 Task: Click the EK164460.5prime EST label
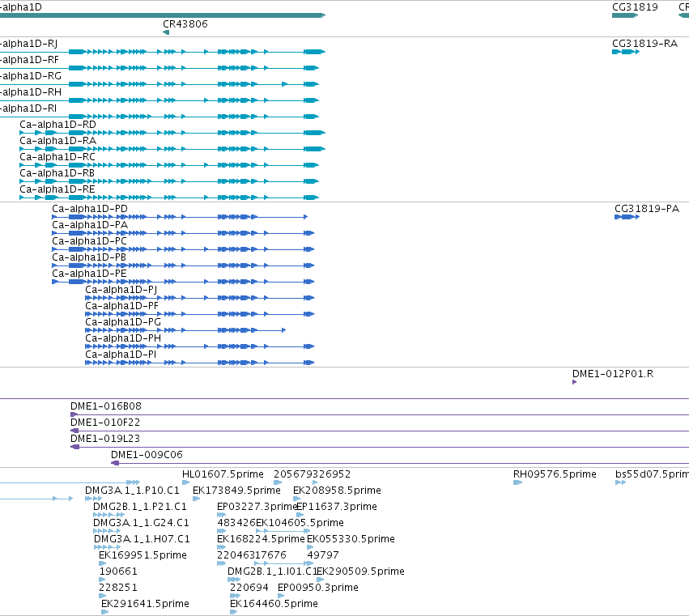click(274, 605)
